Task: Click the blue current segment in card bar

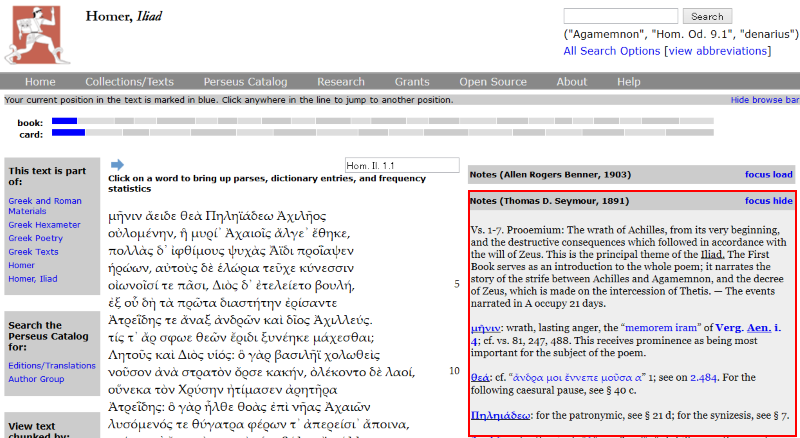Action: click(68, 133)
